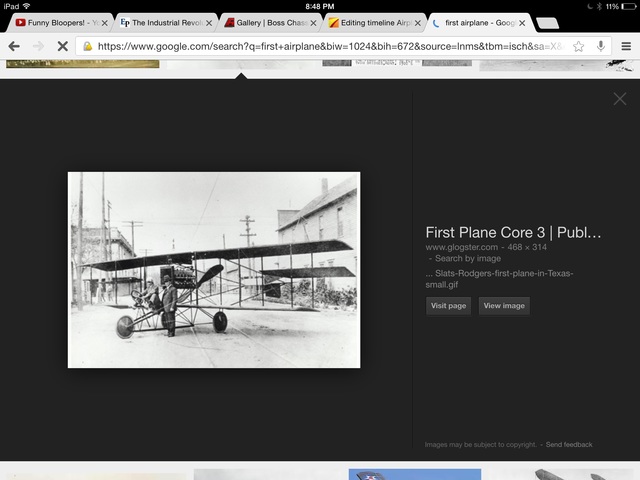Open the biplane photo preview

click(x=214, y=270)
